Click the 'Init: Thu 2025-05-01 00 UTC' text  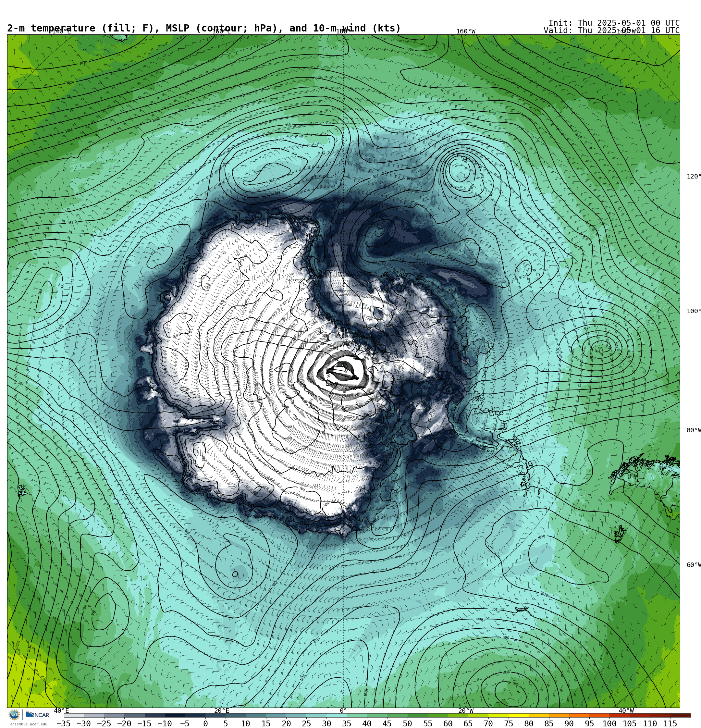[614, 23]
